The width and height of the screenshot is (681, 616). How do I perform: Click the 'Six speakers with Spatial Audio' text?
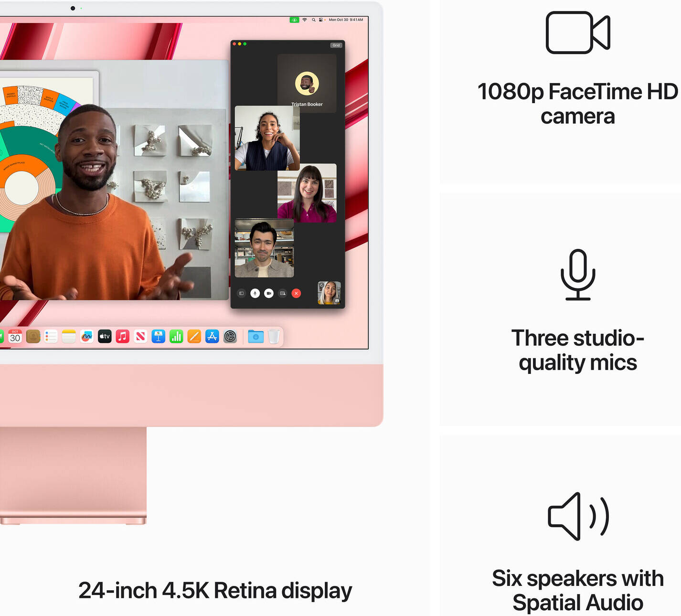point(578,590)
